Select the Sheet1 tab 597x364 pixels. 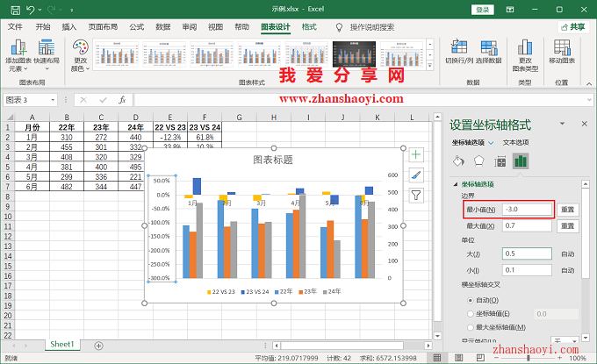click(62, 345)
